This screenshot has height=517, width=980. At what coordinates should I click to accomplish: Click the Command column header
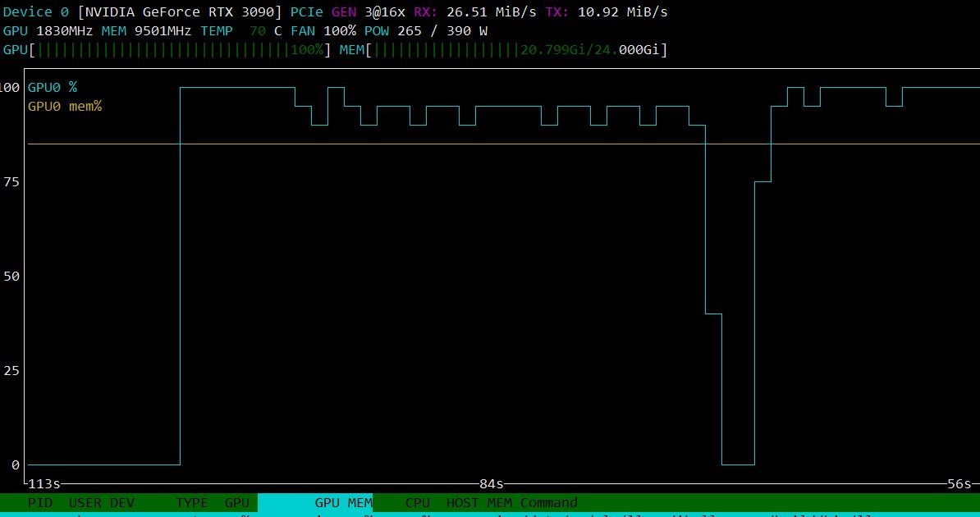tap(549, 502)
